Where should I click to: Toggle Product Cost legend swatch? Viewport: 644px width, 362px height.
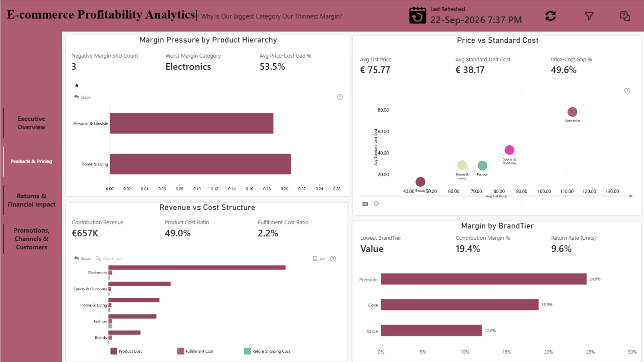coord(114,351)
